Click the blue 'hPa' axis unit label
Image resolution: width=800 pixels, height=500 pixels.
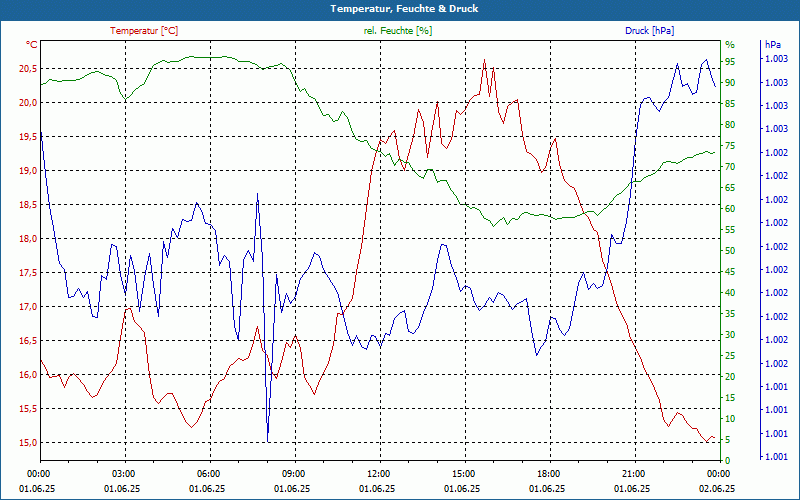click(x=772, y=44)
